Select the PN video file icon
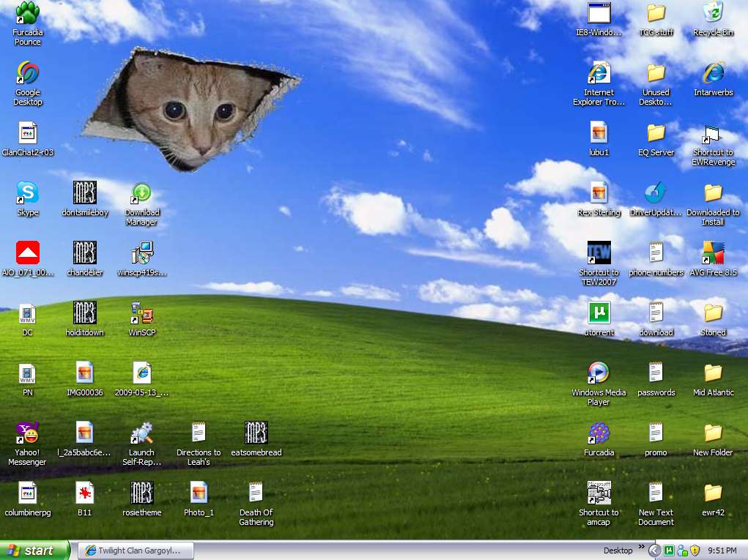Screen dimensions: 748x560 (x=28, y=373)
